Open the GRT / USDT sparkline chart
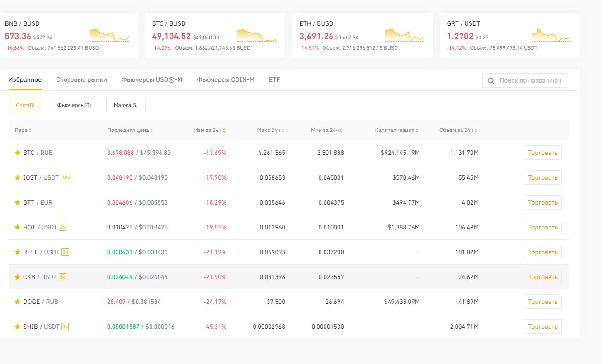603x364 pixels. click(551, 35)
